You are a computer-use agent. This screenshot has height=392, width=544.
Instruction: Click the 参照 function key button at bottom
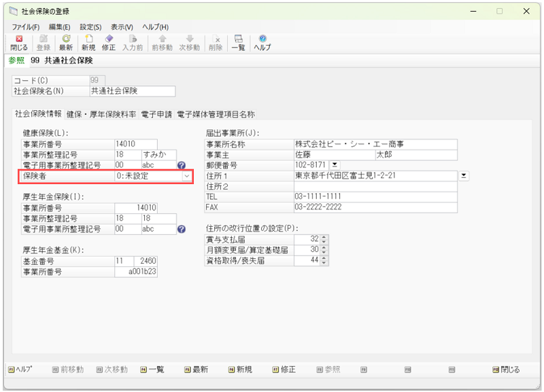(328, 370)
